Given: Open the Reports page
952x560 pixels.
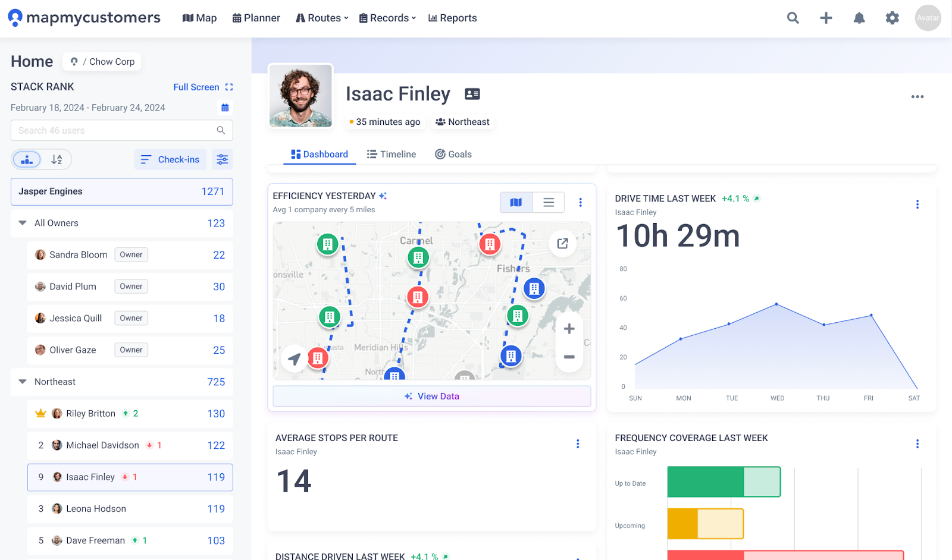Looking at the screenshot, I should [453, 18].
